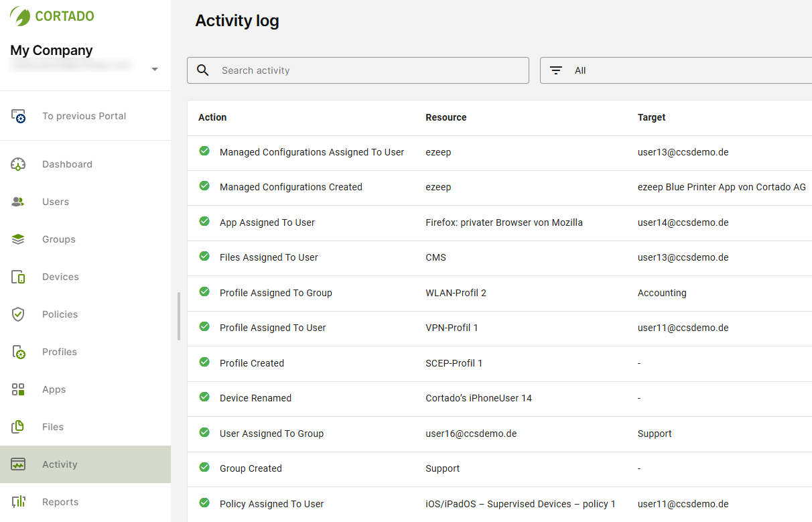This screenshot has height=522, width=812.
Task: Select 'ezeep Blue Printer App von Cortado AG' target
Action: pyautogui.click(x=722, y=187)
